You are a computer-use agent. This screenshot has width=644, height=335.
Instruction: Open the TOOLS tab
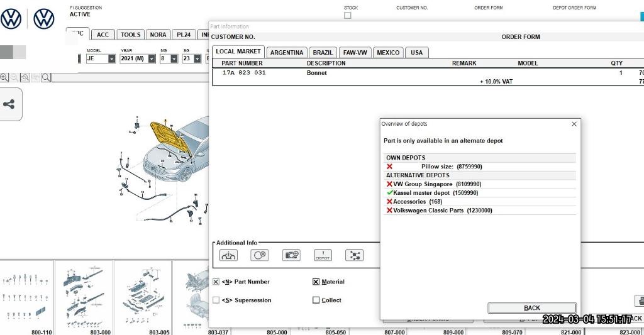pos(130,35)
